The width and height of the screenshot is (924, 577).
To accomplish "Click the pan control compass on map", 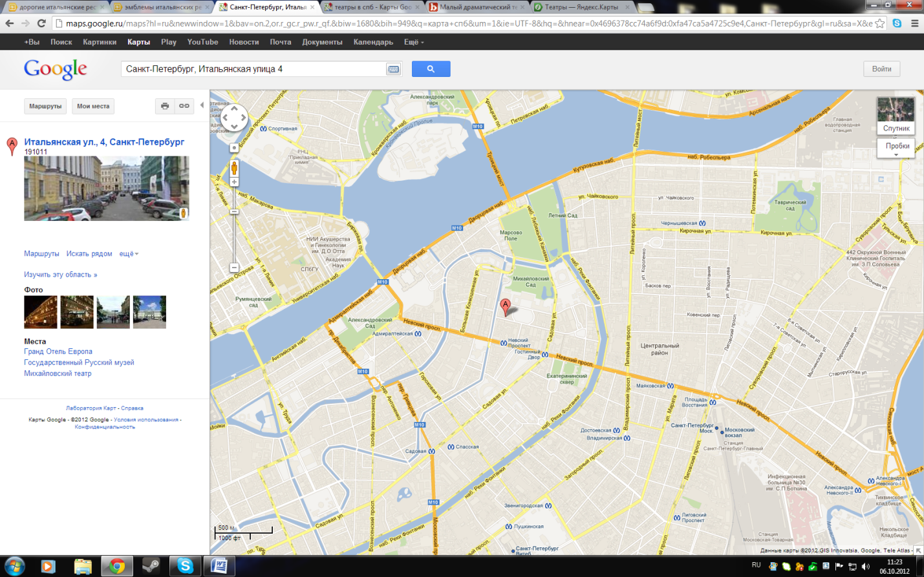I will click(234, 118).
